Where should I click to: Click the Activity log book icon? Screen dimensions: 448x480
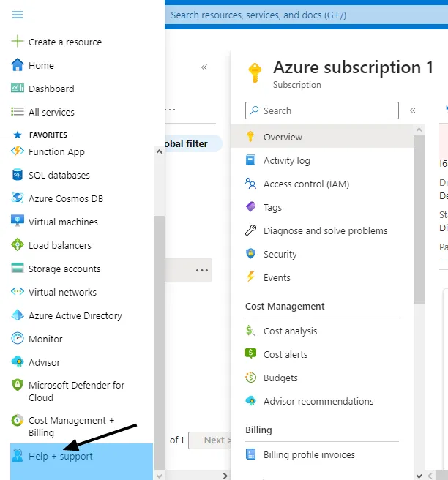pos(250,160)
